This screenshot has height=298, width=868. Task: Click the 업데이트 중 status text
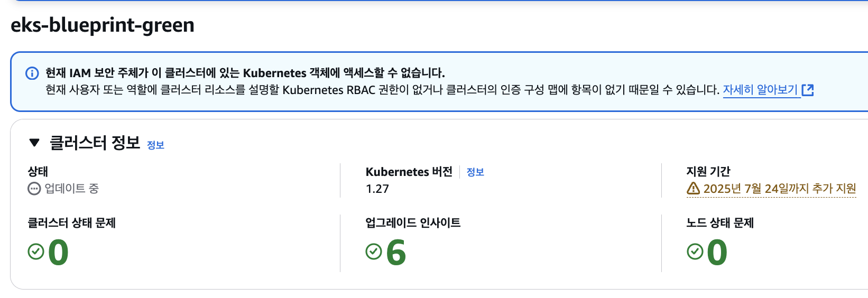point(71,189)
